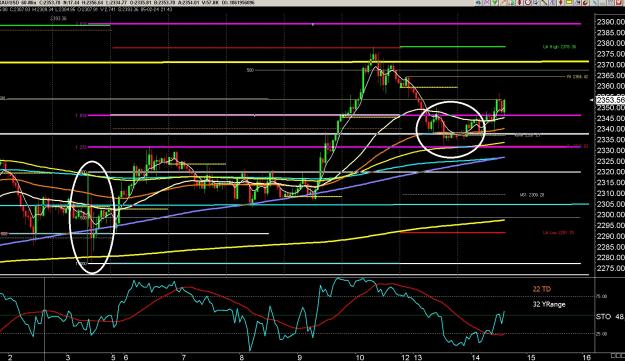This screenshot has height=361, width=625.
Task: Click the yellow rectangle toolbar icon
Action: tap(569, 2)
